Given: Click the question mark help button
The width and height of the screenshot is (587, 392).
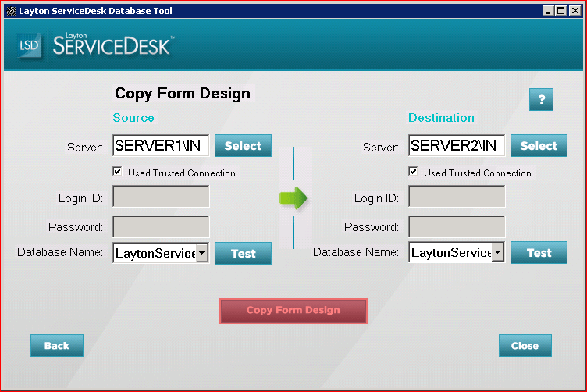Looking at the screenshot, I should pos(541,100).
